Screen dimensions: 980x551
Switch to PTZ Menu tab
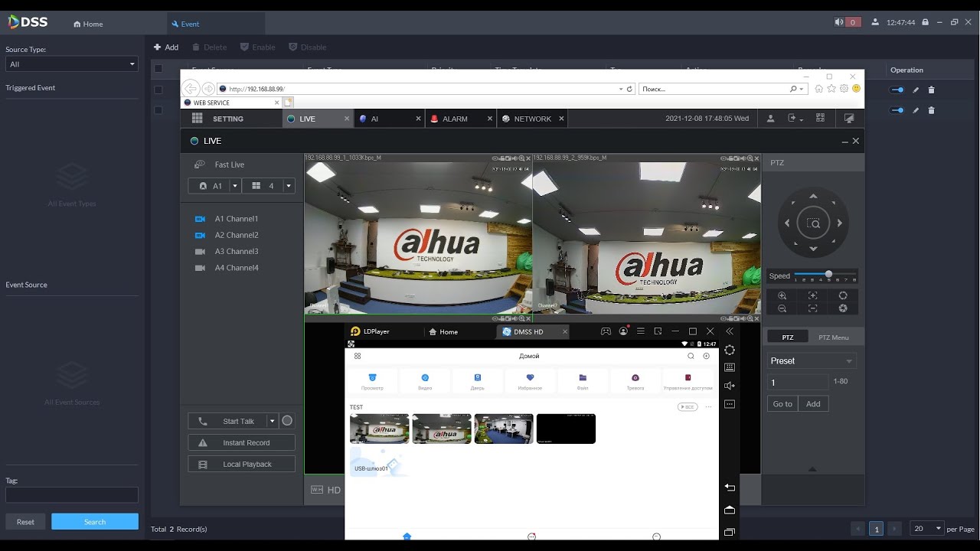pos(834,337)
